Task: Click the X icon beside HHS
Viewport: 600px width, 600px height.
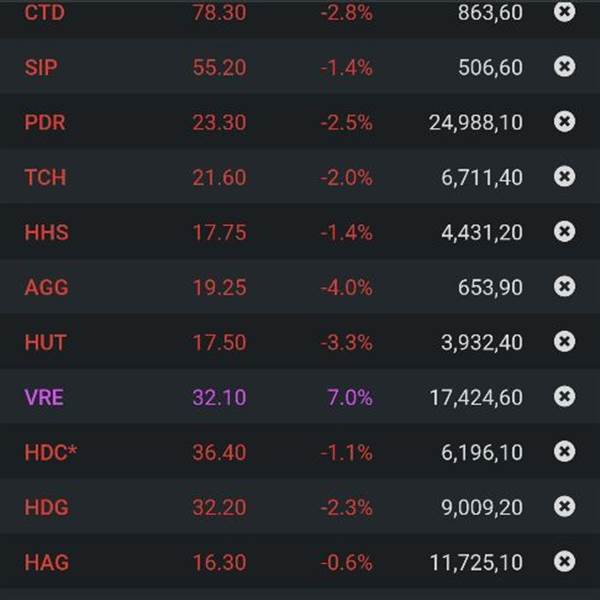Action: click(565, 232)
